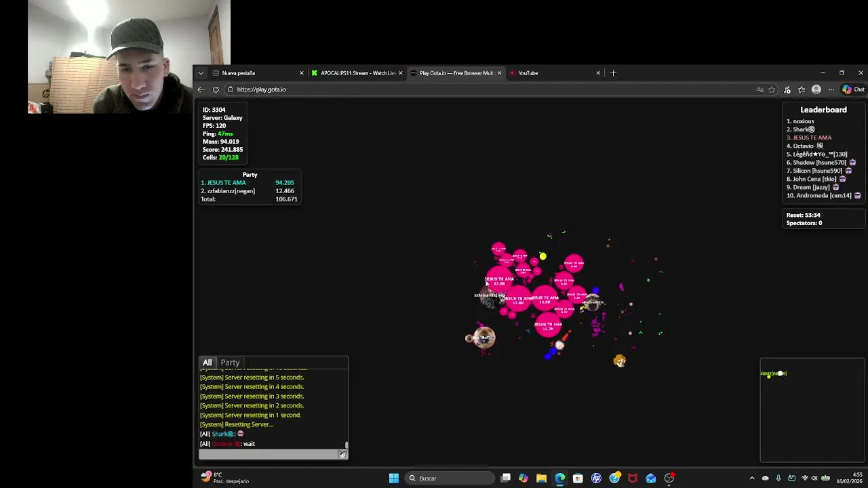This screenshot has height=488, width=868.
Task: Open a new browser tab with plus
Action: pyautogui.click(x=613, y=73)
